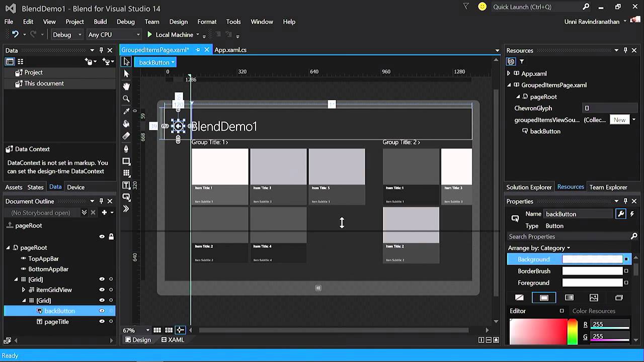The width and height of the screenshot is (644, 362).
Task: Click the hue spectrum slider
Action: coord(572,332)
